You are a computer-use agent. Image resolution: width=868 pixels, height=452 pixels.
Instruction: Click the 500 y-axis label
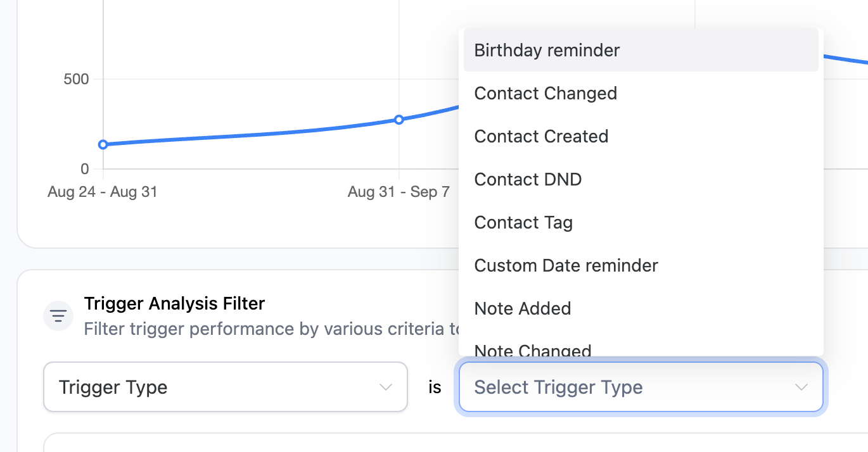point(76,79)
